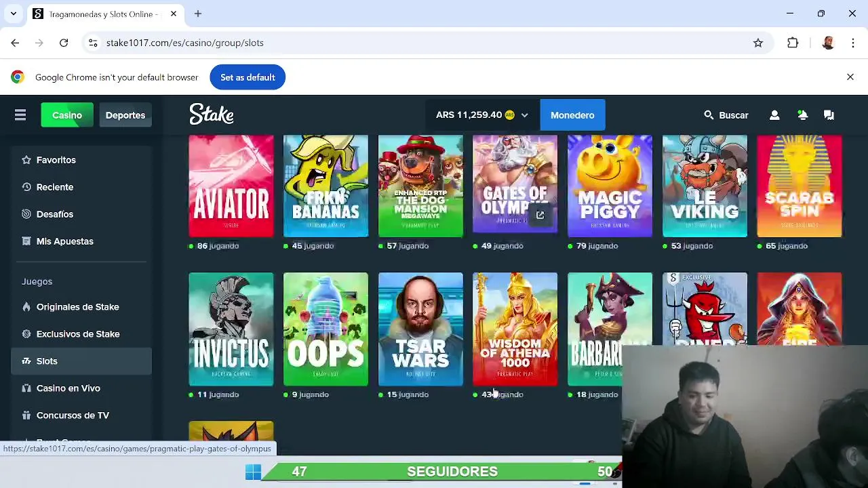Open the Le Viking game thumbnail
Image resolution: width=868 pixels, height=488 pixels.
(705, 186)
